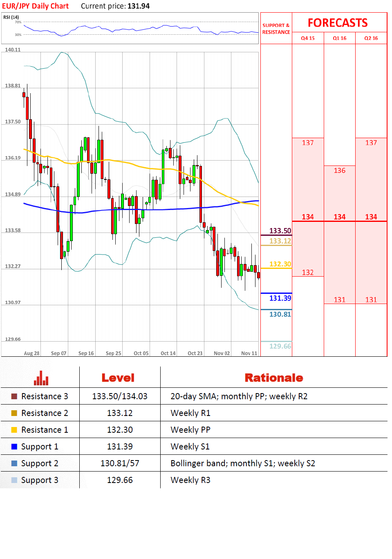Click the Weekly PP rationale cell
Screen dimensions: 392x559
coord(190,430)
